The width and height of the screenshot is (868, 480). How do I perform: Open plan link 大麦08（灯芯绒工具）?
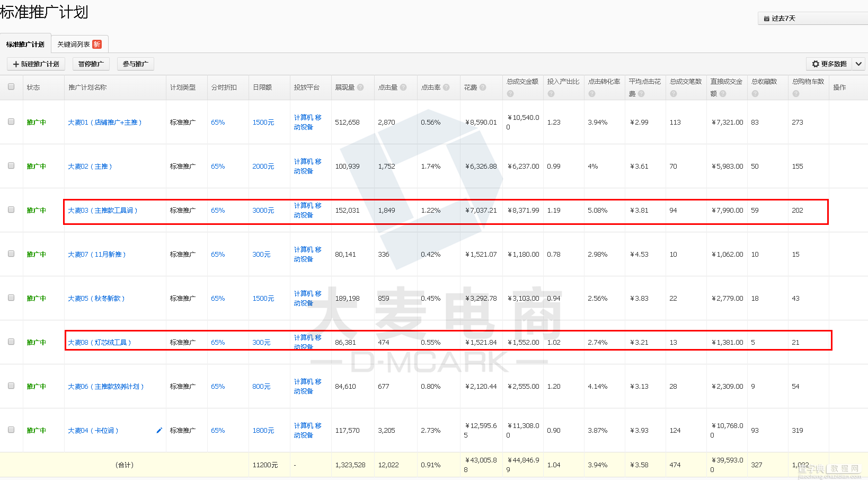pos(100,343)
